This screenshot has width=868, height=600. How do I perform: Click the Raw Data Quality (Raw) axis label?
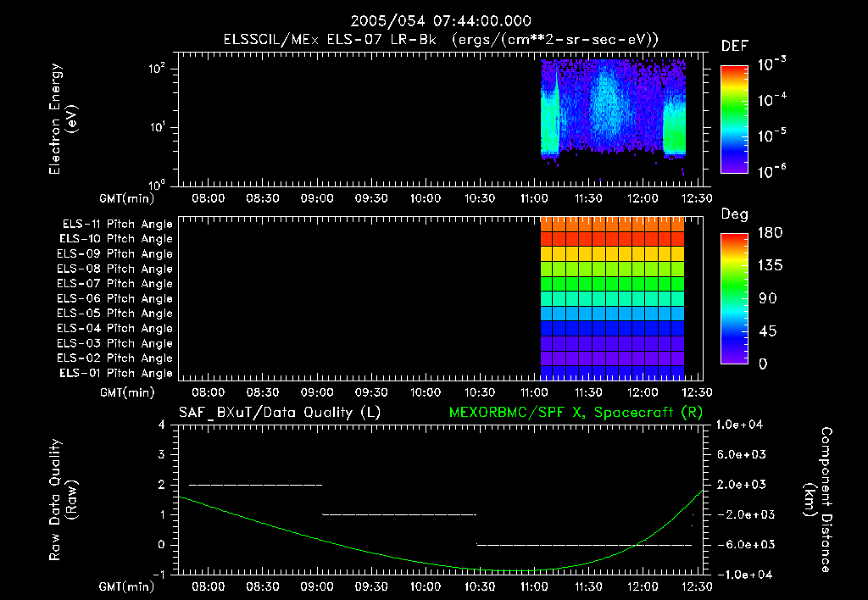coord(63,500)
